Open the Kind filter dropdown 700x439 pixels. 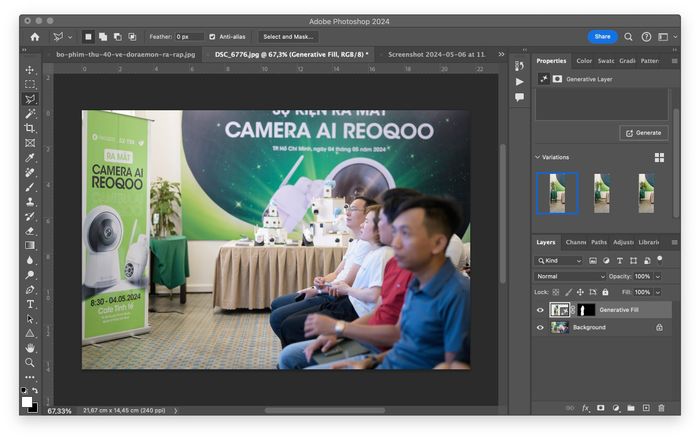[x=560, y=260]
